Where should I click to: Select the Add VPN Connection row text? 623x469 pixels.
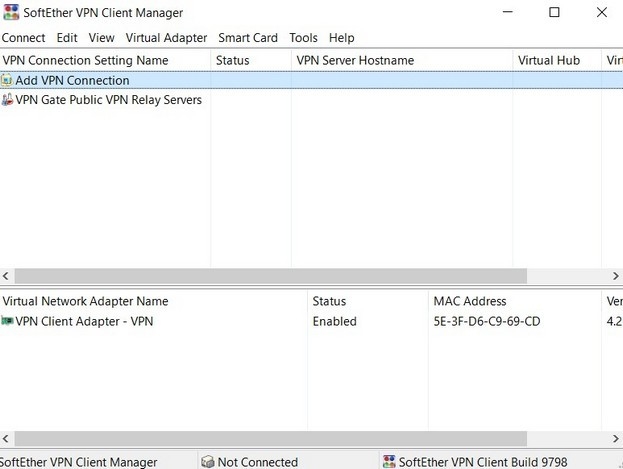[x=72, y=80]
